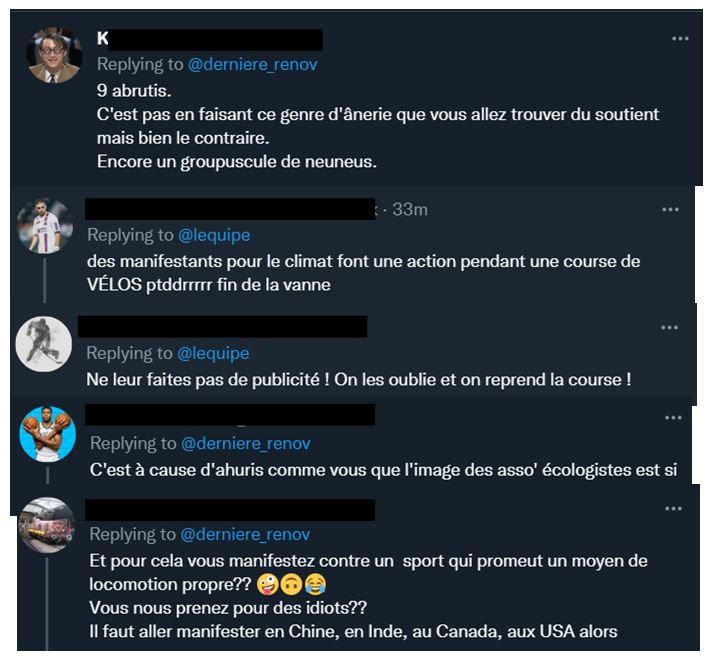Open more options on '9 abrutis' tweet
The image size is (716, 657).
[680, 39]
